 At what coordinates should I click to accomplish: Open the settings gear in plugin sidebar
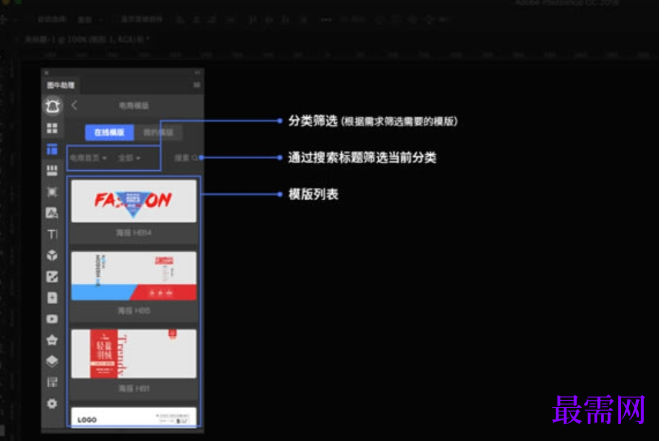click(52, 404)
